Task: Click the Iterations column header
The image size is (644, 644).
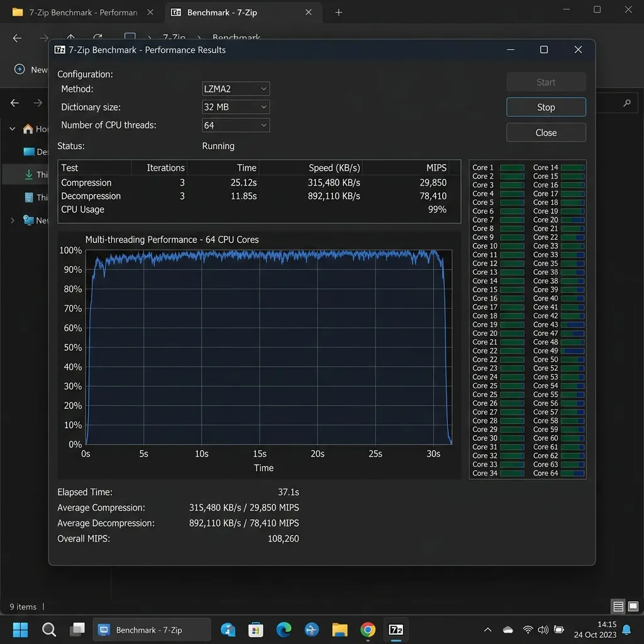Action: [x=159, y=167]
